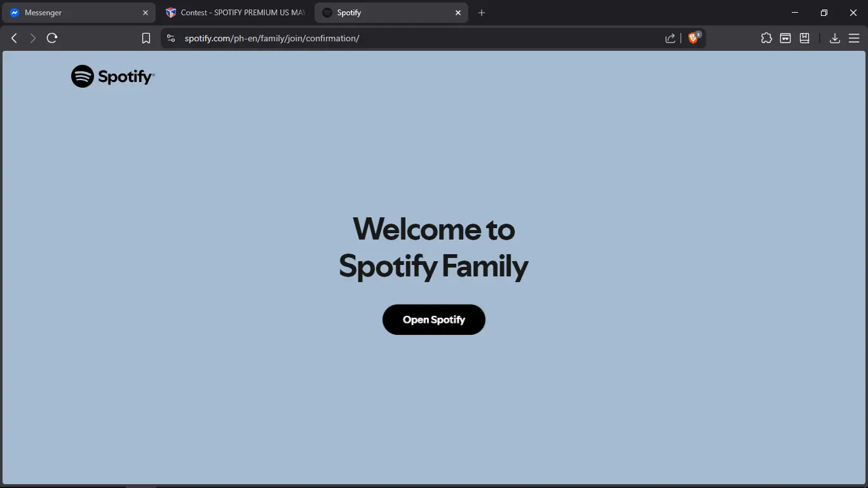Open the Brave Wallet icon
Viewport: 868px width, 488px height.
tap(785, 38)
